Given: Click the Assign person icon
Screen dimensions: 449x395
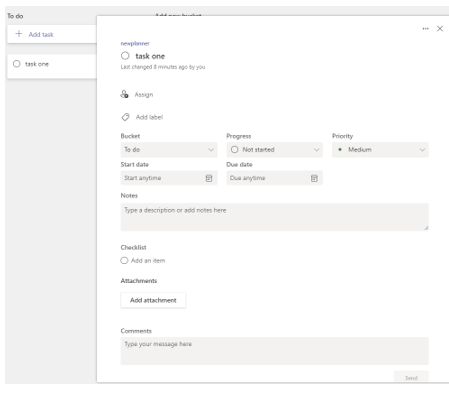Looking at the screenshot, I should click(124, 94).
